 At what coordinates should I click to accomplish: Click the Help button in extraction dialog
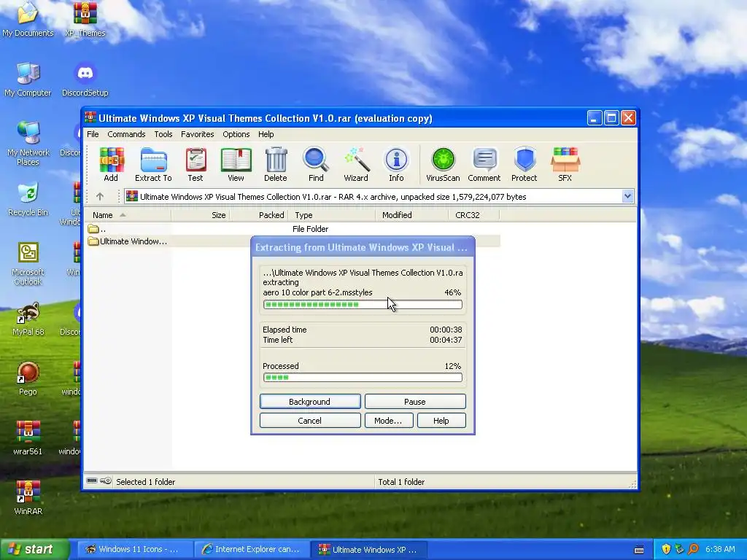(441, 421)
